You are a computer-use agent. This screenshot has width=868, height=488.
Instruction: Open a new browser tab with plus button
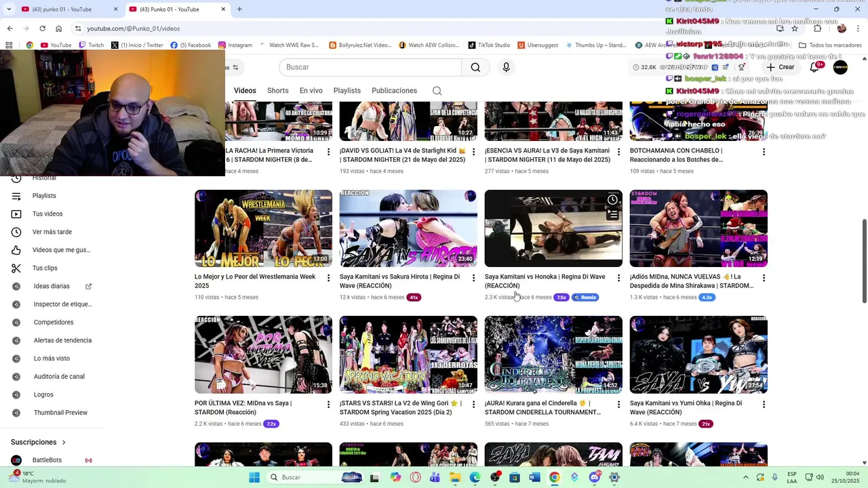point(239,9)
